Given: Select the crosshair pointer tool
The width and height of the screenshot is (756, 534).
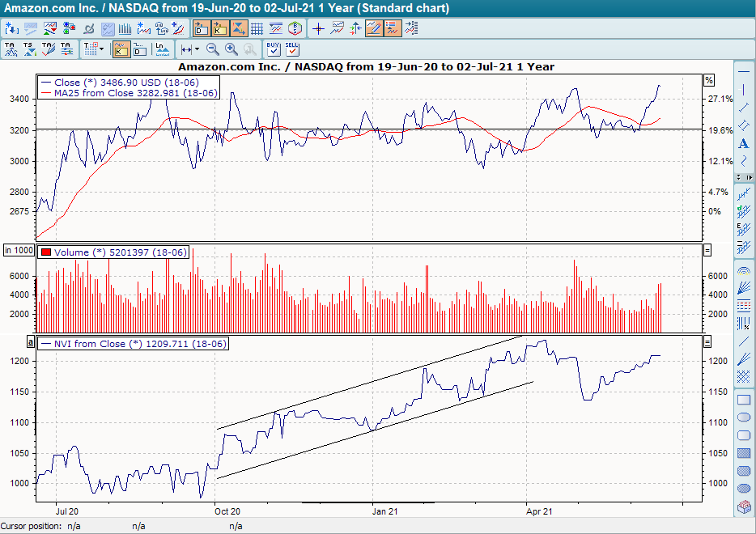Looking at the screenshot, I should click(318, 28).
